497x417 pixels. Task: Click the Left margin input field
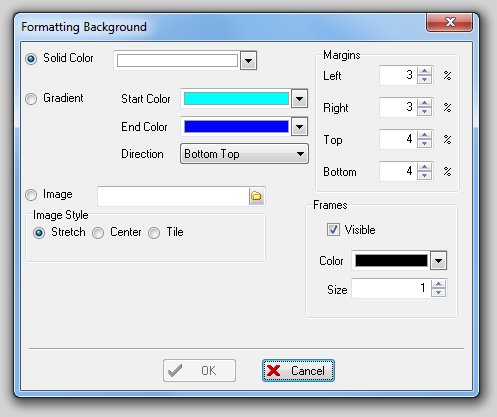(x=398, y=75)
